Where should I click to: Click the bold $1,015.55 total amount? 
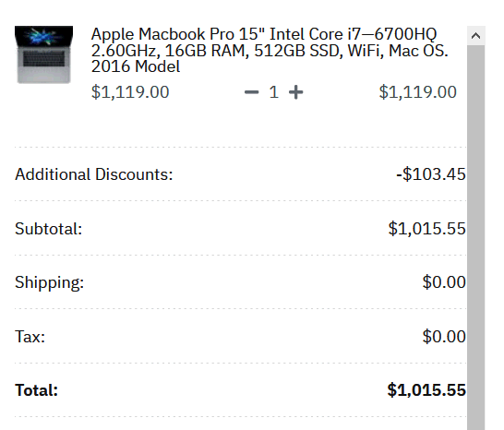click(x=426, y=390)
